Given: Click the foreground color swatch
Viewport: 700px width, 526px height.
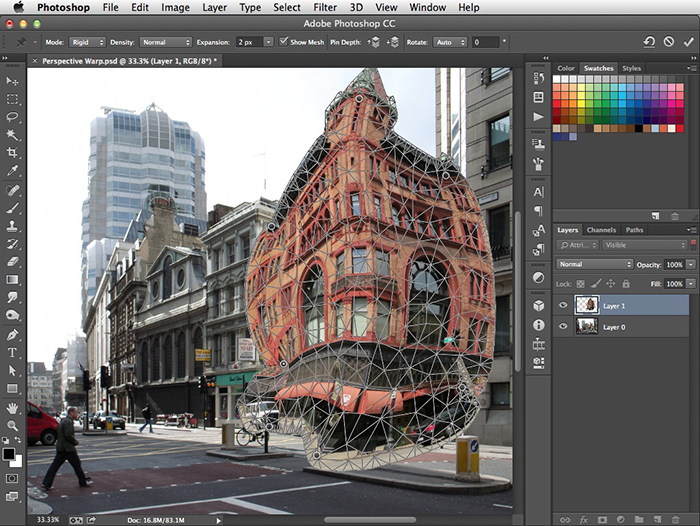Looking at the screenshot, I should coord(9,453).
